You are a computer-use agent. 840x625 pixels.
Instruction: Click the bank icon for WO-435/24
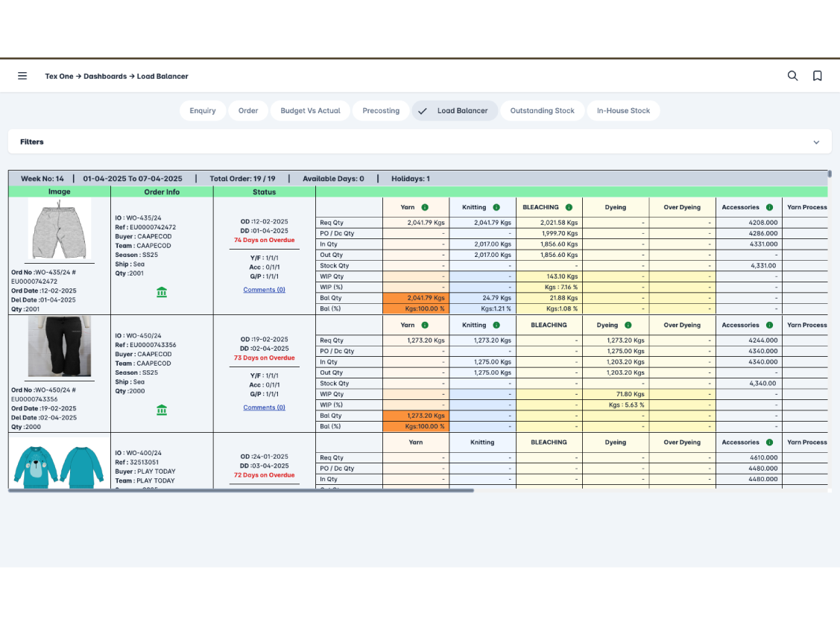coord(162,293)
